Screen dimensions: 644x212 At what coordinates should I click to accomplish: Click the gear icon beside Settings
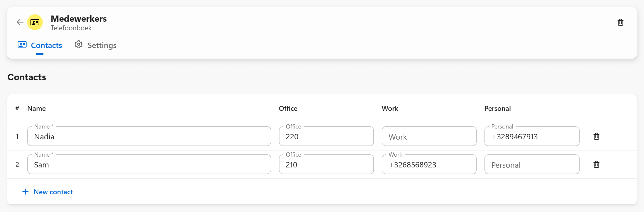click(x=78, y=45)
